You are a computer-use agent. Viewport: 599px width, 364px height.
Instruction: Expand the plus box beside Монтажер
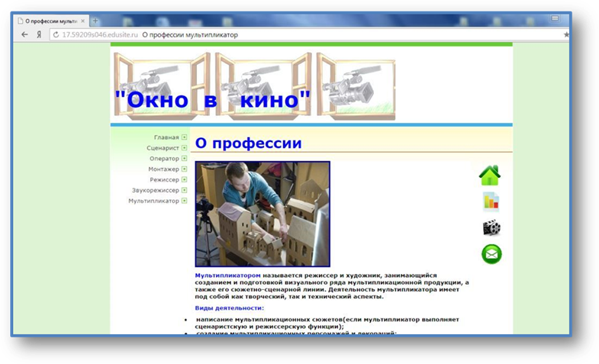[x=184, y=169]
